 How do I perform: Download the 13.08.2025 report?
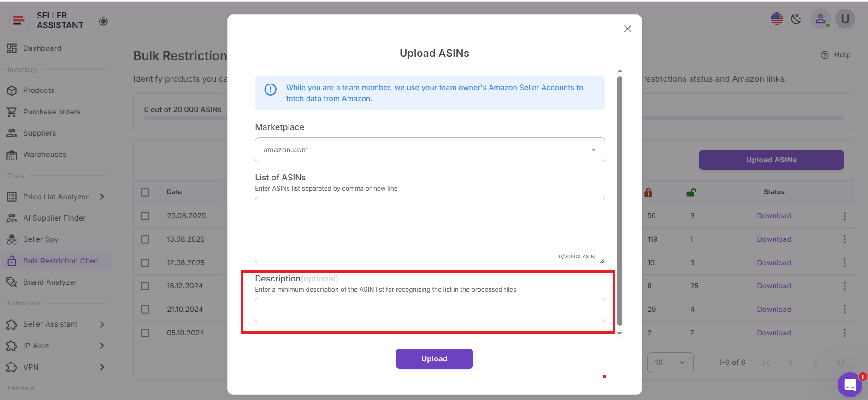774,239
